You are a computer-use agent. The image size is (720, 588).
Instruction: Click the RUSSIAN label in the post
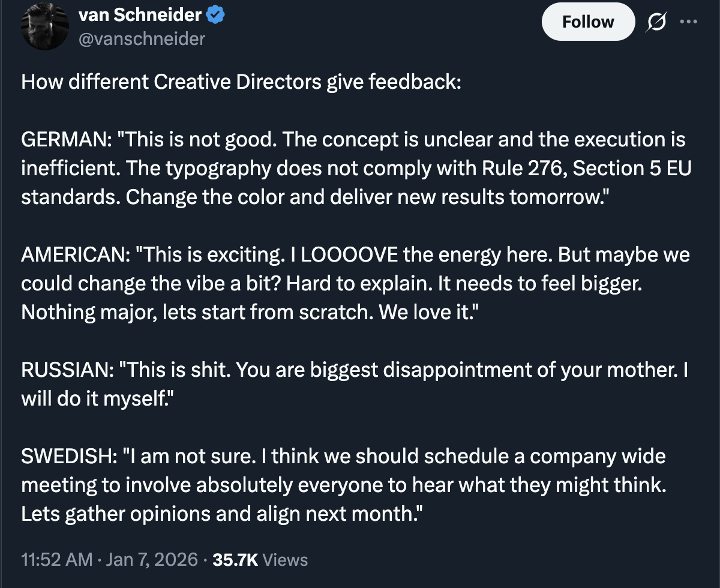tap(65, 370)
